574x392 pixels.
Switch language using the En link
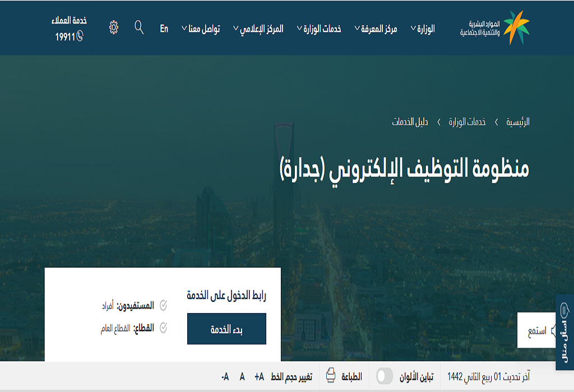pyautogui.click(x=164, y=29)
